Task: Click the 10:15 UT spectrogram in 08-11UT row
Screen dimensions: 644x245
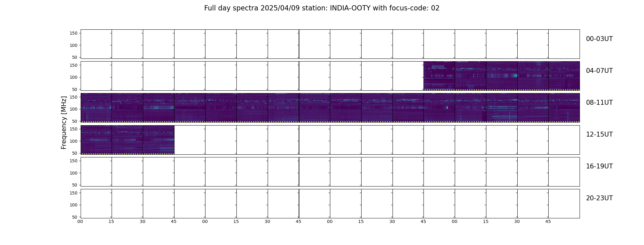Action: point(377,108)
